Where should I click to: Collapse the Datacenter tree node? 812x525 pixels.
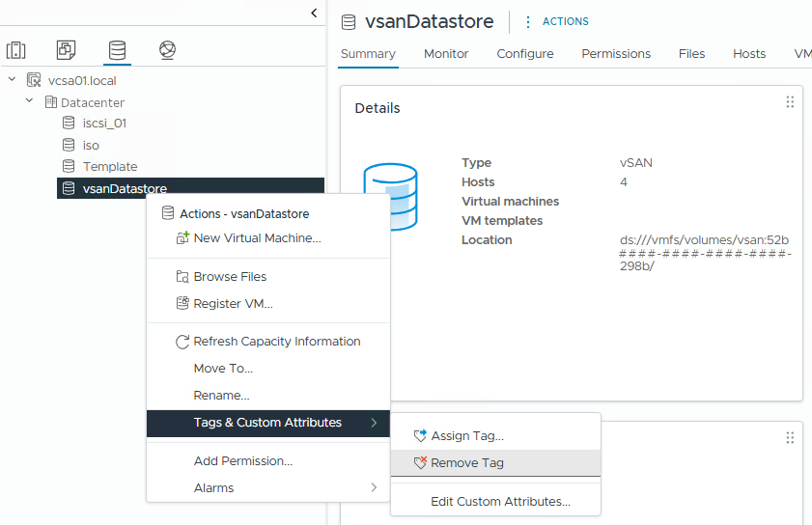point(30,102)
